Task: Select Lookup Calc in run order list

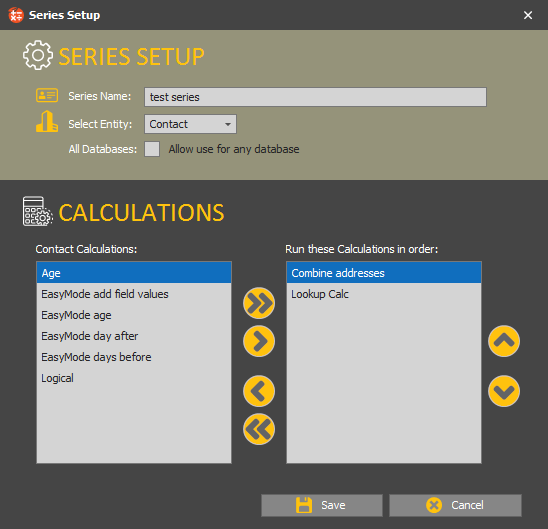Action: click(384, 294)
